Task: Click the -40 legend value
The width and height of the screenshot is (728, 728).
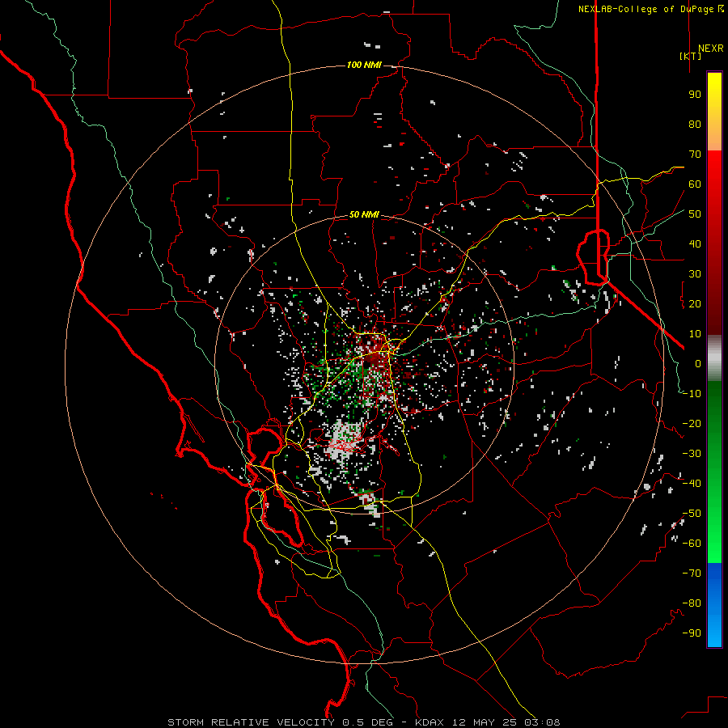Action: pos(692,484)
